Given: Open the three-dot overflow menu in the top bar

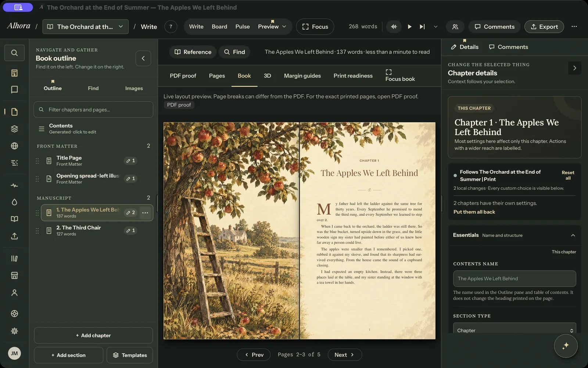Looking at the screenshot, I should pos(574,27).
